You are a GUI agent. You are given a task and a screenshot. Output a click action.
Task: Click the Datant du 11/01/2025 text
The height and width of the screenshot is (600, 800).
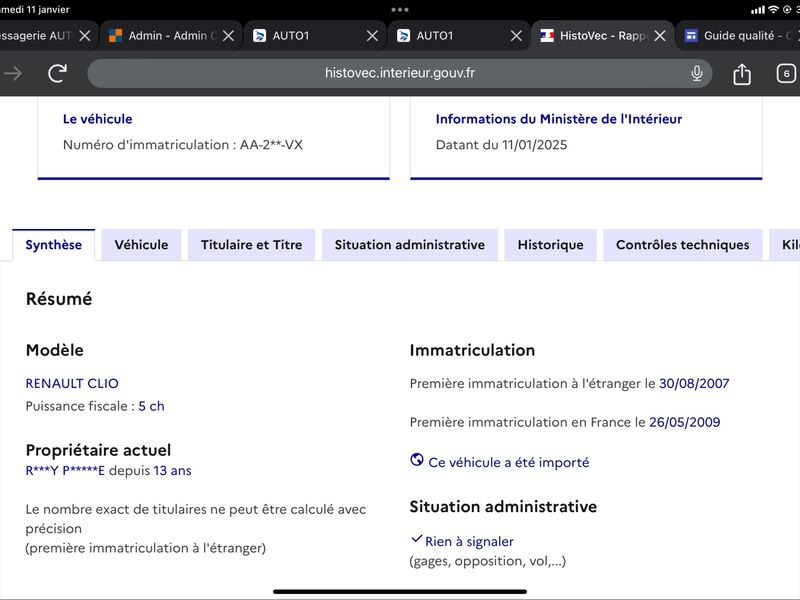[x=502, y=145]
